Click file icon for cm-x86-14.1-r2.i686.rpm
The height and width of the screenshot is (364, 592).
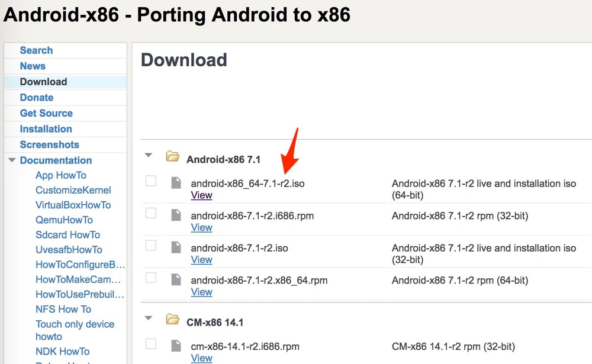tap(176, 346)
